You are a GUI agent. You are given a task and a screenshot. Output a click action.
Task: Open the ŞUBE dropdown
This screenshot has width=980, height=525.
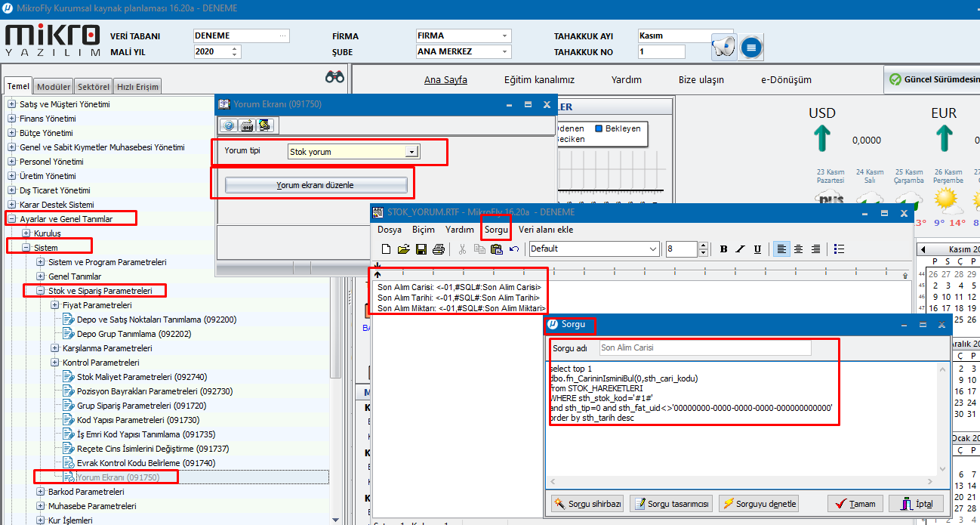click(504, 52)
